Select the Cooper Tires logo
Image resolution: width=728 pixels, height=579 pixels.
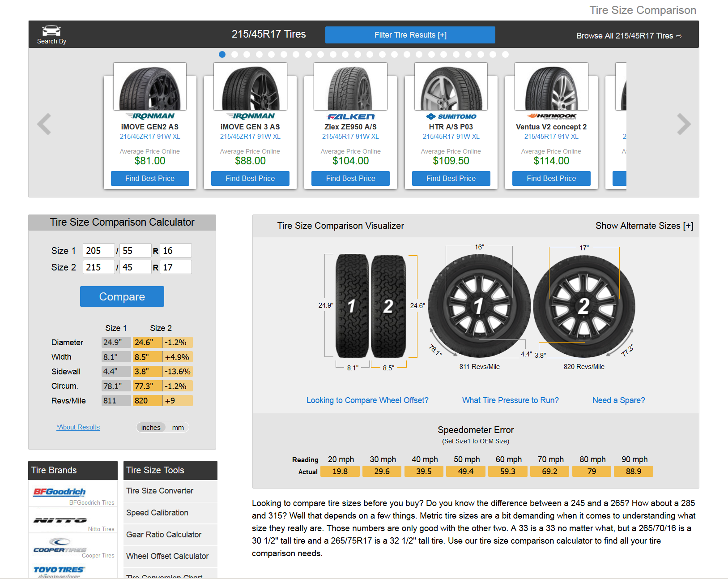point(60,546)
